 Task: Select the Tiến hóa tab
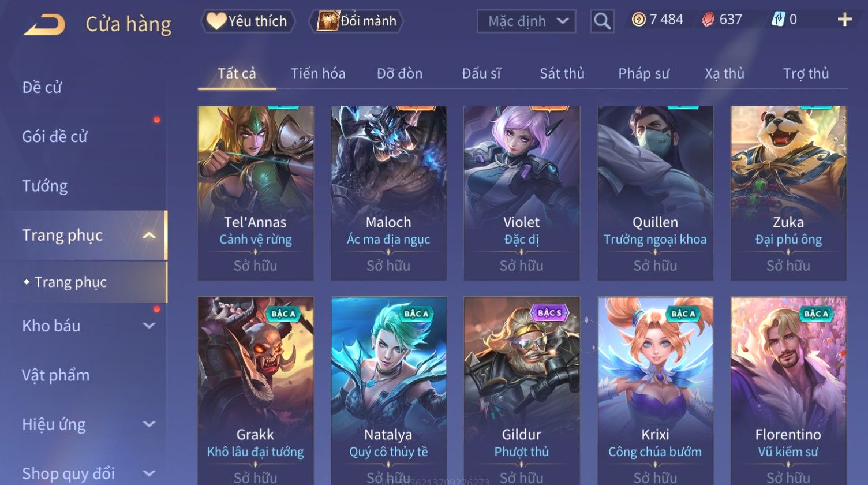[318, 74]
